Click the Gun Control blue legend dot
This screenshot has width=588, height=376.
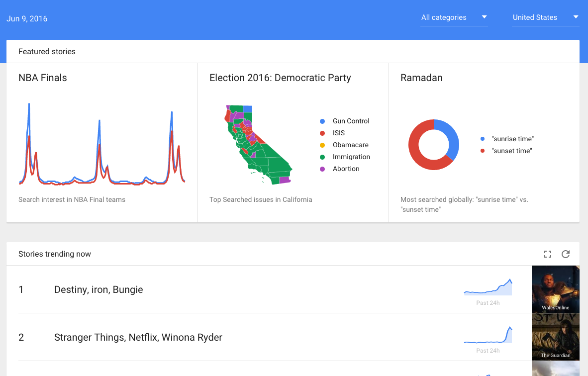pos(322,121)
